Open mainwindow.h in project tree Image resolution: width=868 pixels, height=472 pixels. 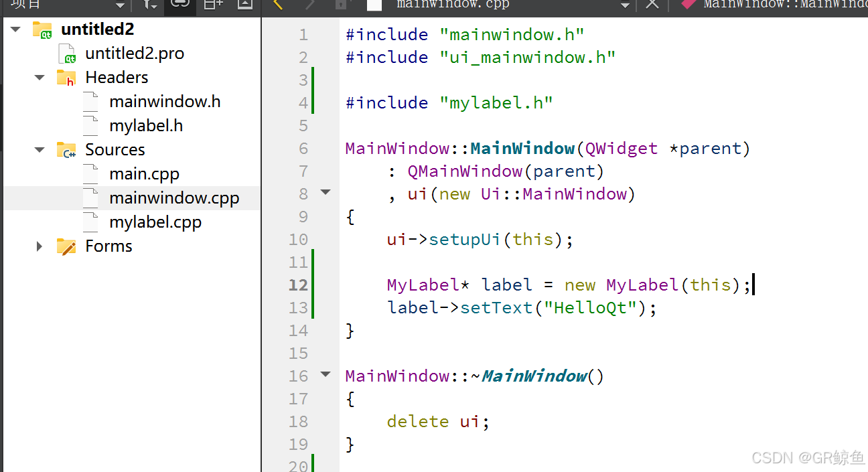[165, 102]
